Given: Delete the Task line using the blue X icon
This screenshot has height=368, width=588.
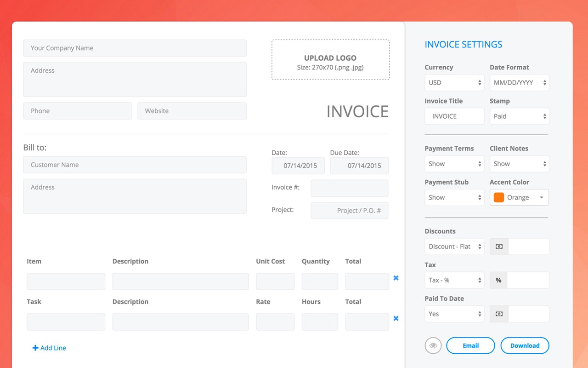Looking at the screenshot, I should 396,318.
